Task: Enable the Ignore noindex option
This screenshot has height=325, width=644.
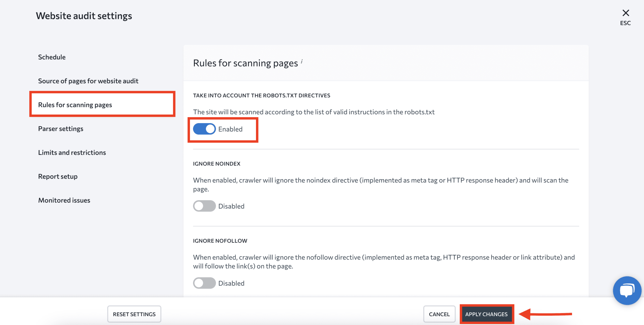Action: [x=204, y=206]
